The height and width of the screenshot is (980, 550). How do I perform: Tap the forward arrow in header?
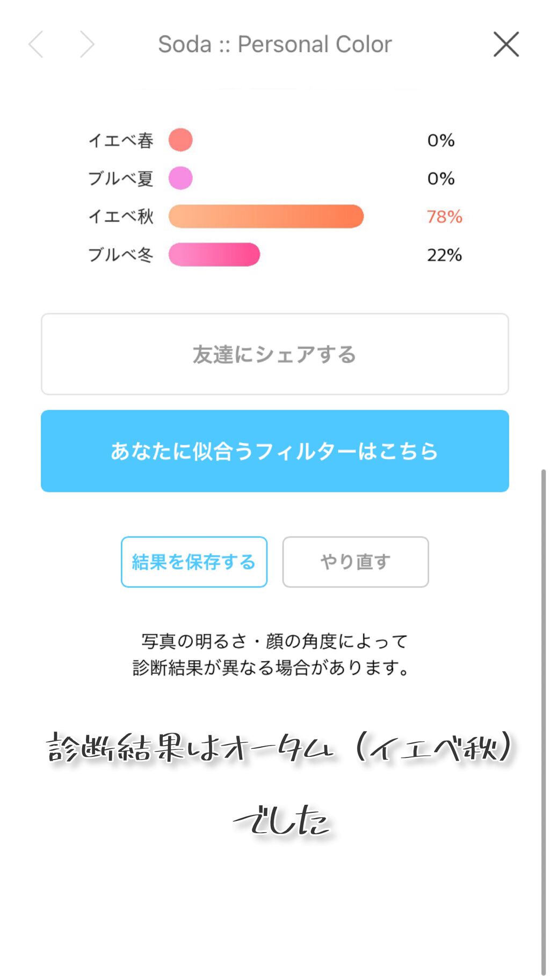click(x=86, y=44)
